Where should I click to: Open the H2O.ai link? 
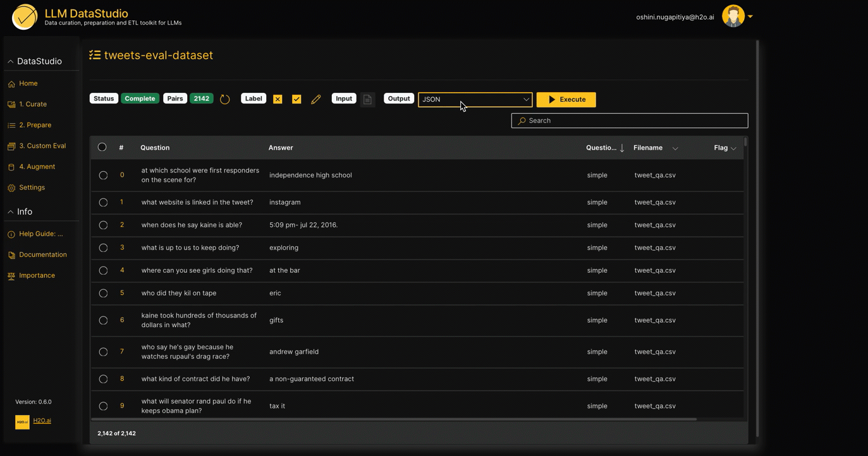(x=42, y=421)
